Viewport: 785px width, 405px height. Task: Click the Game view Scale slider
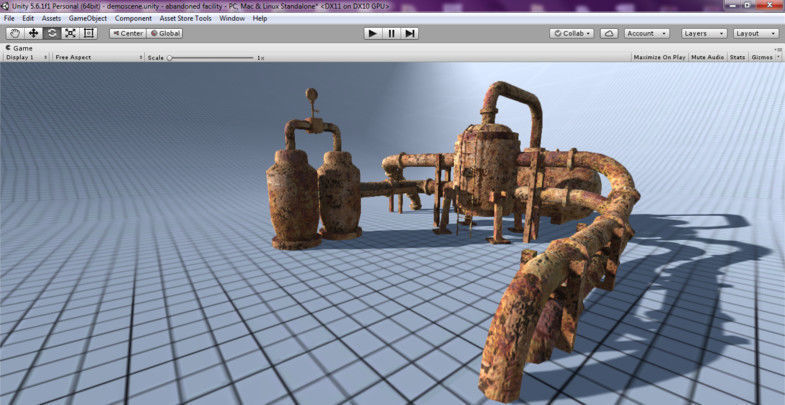[x=210, y=58]
